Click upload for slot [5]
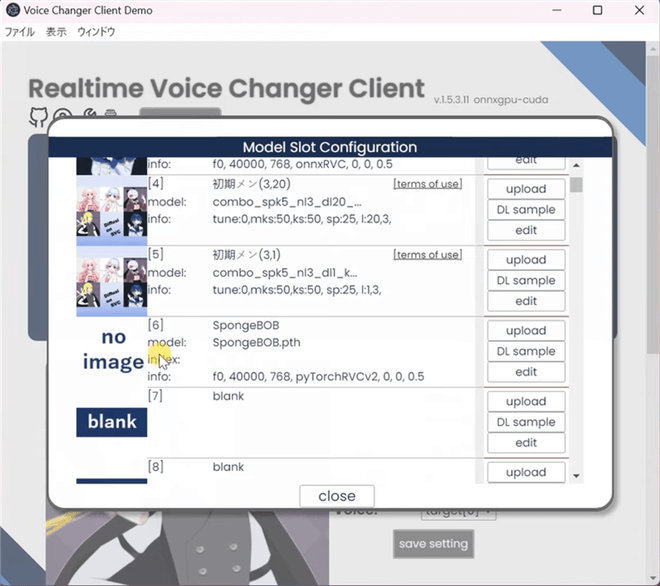Screen dimensions: 660x586 (x=526, y=260)
